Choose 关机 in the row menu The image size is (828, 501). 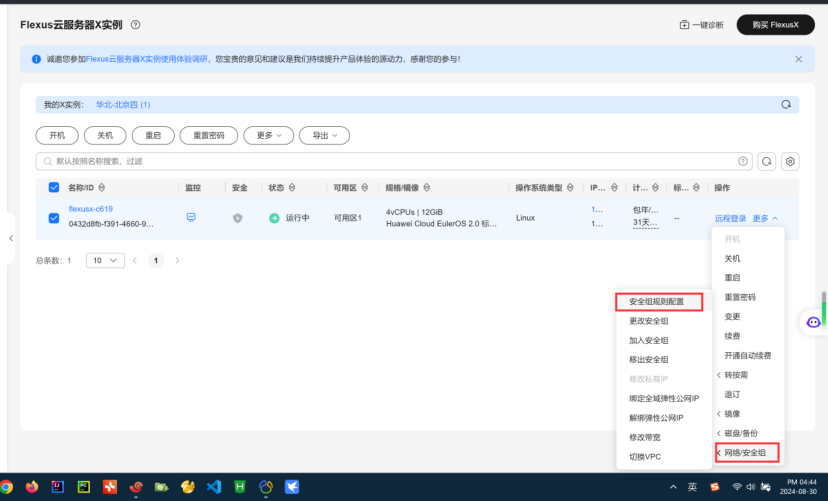coord(732,259)
